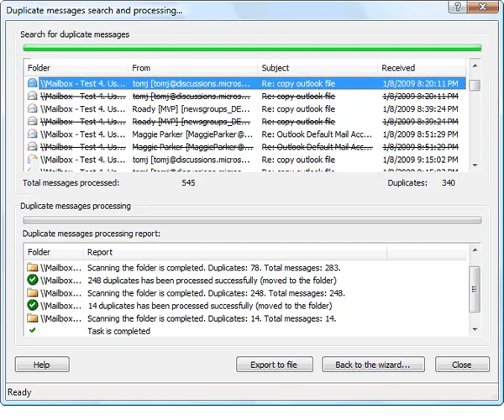Click the envelope icon of the struck-through Maggie Parker row
The height and width of the screenshot is (420, 504).
(32, 146)
